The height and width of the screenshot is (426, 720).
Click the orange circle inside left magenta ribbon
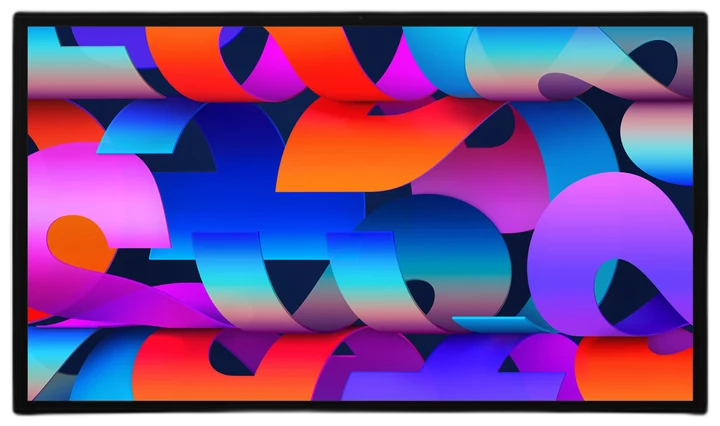point(77,243)
